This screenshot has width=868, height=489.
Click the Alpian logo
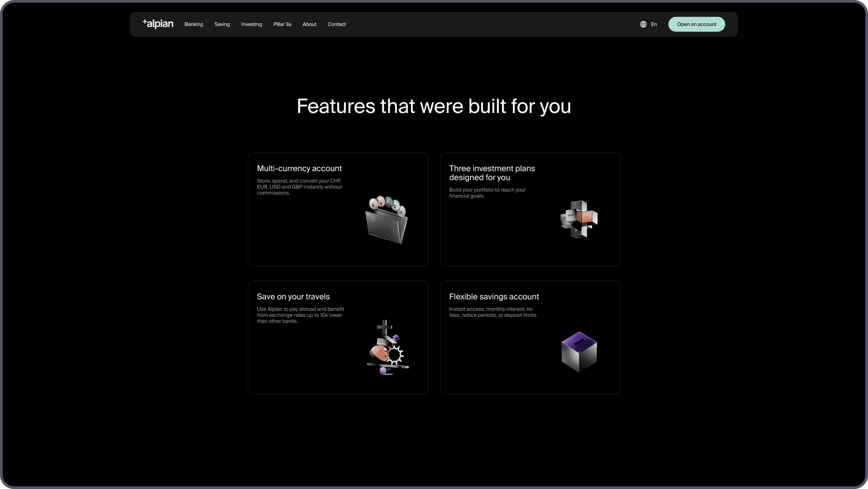click(x=158, y=24)
